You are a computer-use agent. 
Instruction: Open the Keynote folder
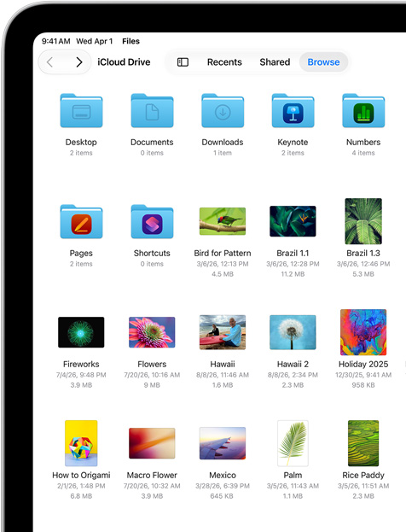point(293,111)
